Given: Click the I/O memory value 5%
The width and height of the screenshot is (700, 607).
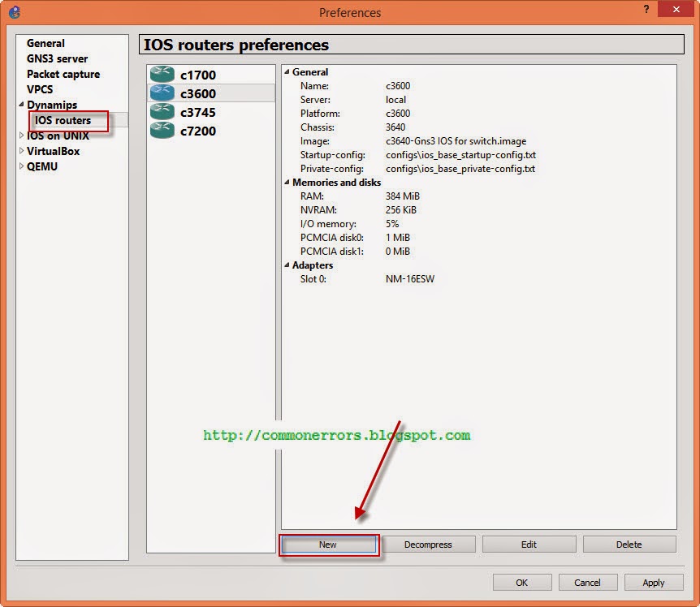Looking at the screenshot, I should (x=392, y=223).
